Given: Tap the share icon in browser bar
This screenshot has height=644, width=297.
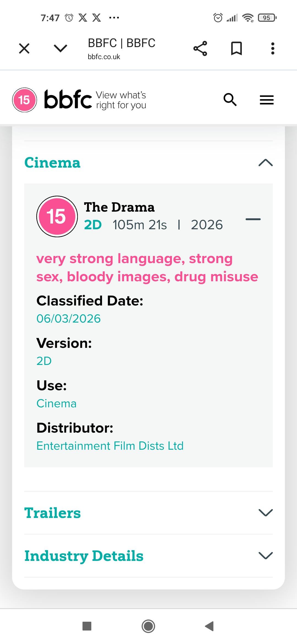Looking at the screenshot, I should pyautogui.click(x=200, y=49).
